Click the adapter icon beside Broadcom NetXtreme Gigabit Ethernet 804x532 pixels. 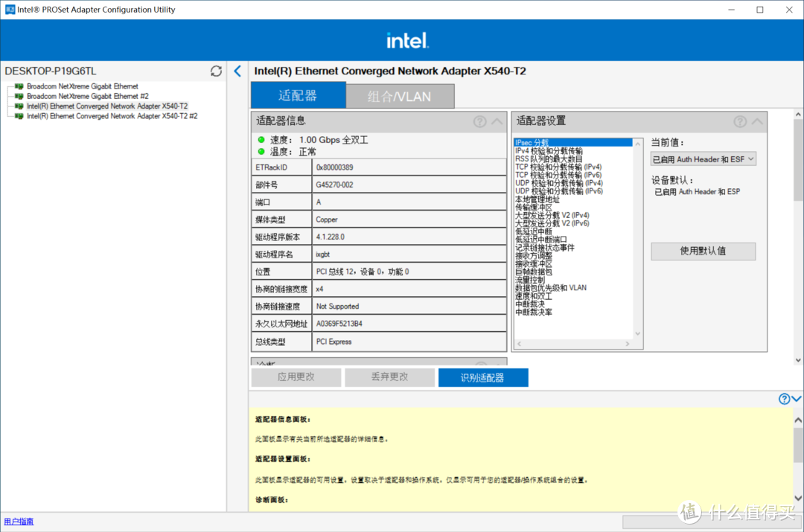coord(19,86)
